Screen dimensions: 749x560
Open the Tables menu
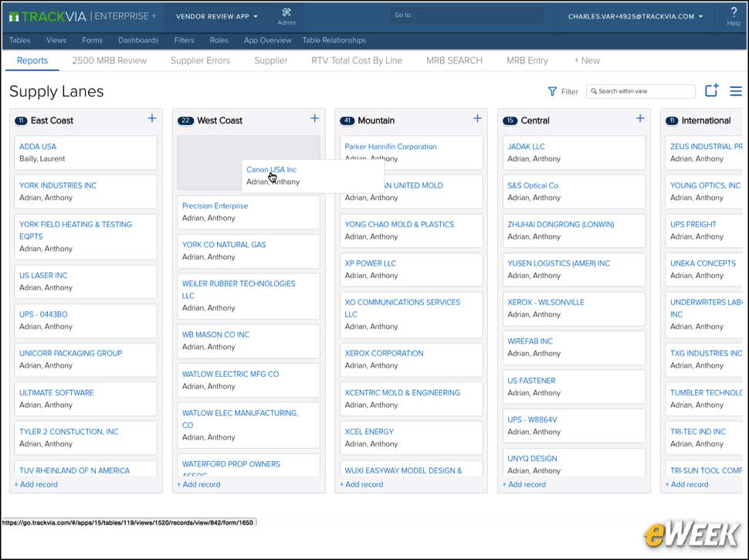tap(19, 40)
